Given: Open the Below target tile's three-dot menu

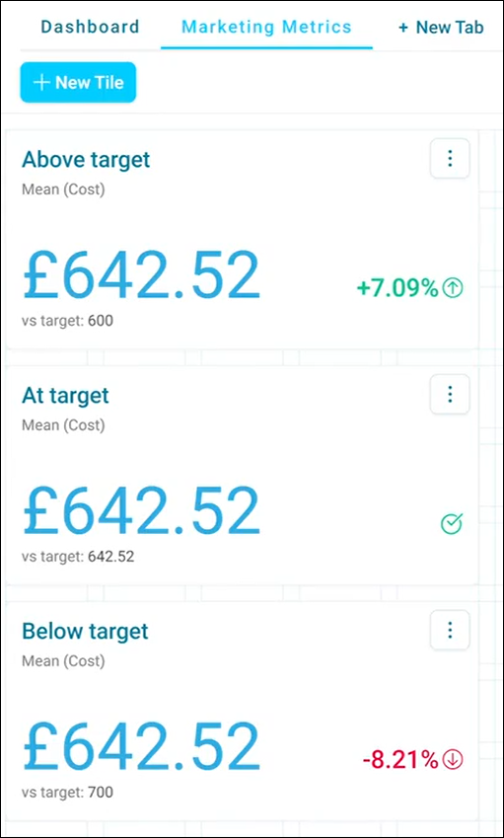Looking at the screenshot, I should tap(450, 630).
